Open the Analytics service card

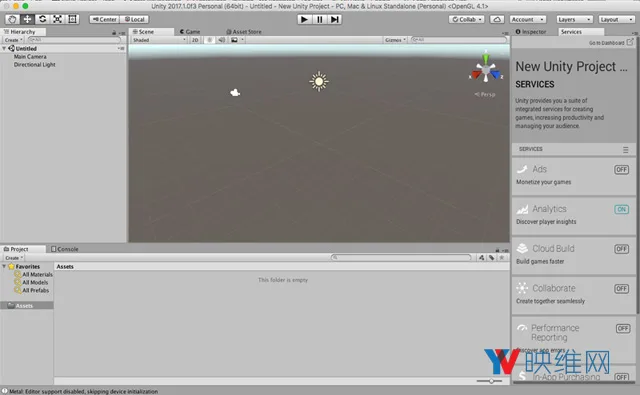pos(573,216)
